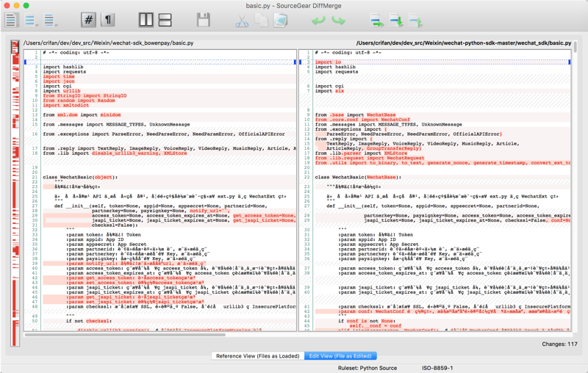
Task: Click the Ruleset: Python Source status text
Action: tap(367, 367)
